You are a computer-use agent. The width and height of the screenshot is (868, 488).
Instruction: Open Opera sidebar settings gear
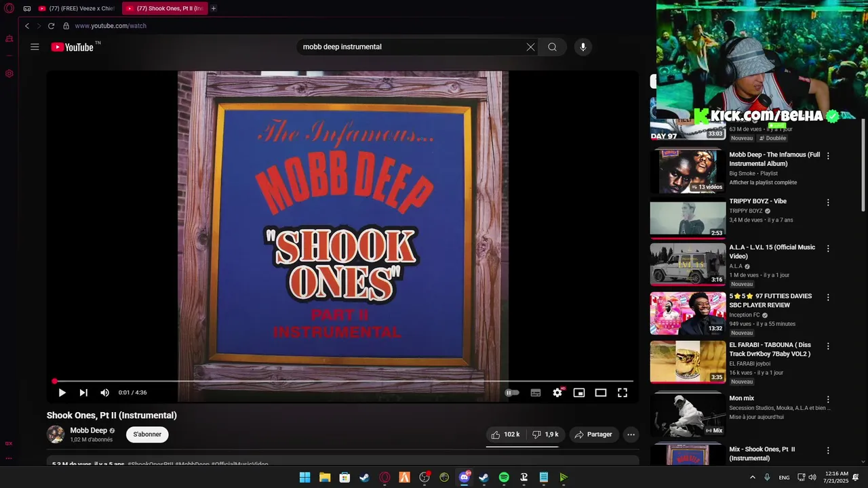[x=9, y=73]
